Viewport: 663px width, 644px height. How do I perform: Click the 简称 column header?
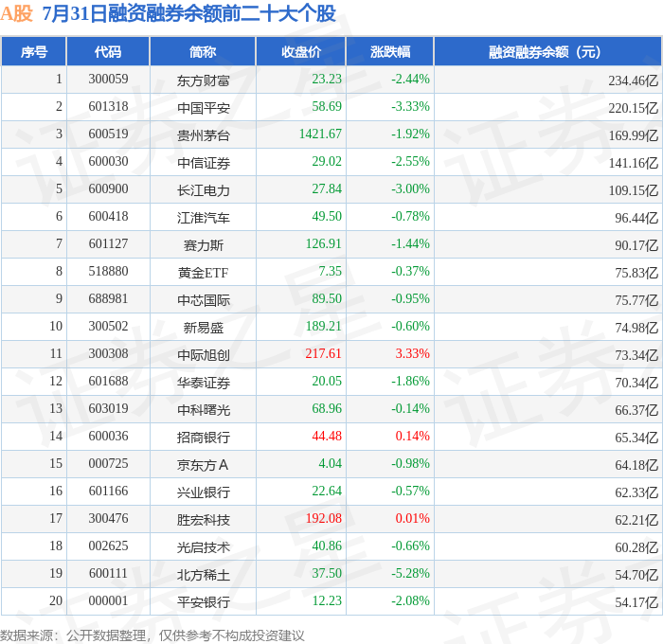pos(203,52)
